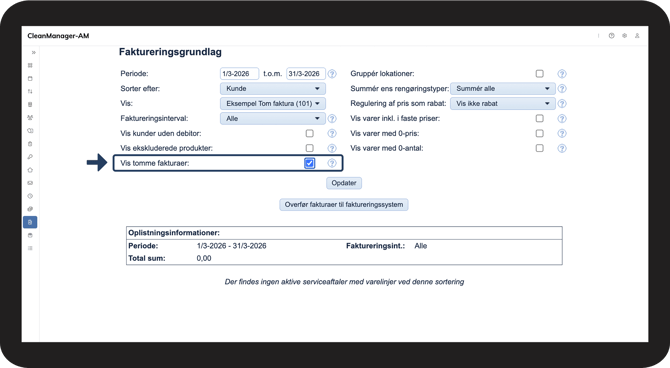Click the CleanManager-AM logo text
The width and height of the screenshot is (670, 368).
(x=58, y=36)
